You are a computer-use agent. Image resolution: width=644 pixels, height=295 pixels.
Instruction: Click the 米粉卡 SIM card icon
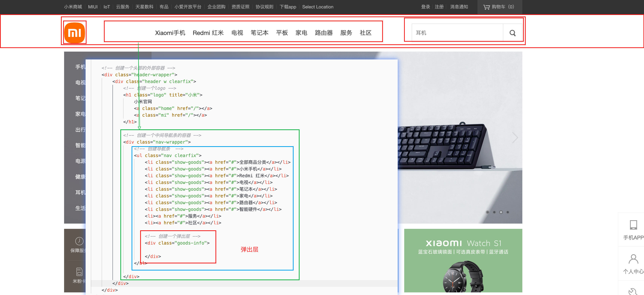79,271
